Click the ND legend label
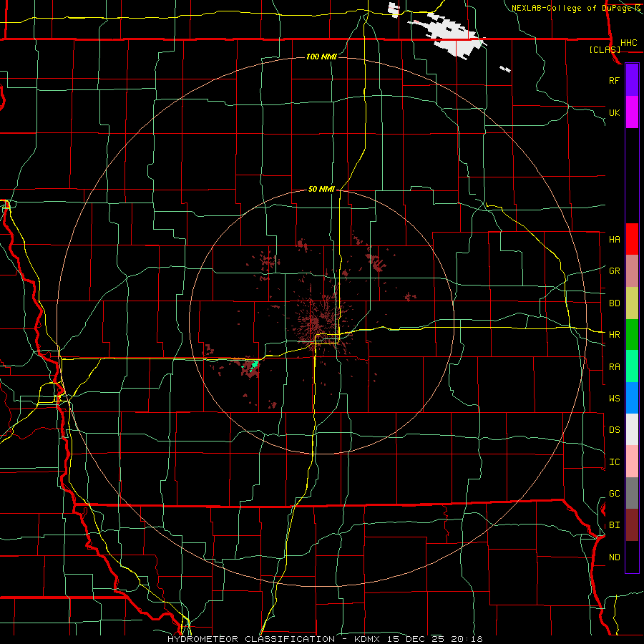This screenshot has width=644, height=644. coord(614,557)
